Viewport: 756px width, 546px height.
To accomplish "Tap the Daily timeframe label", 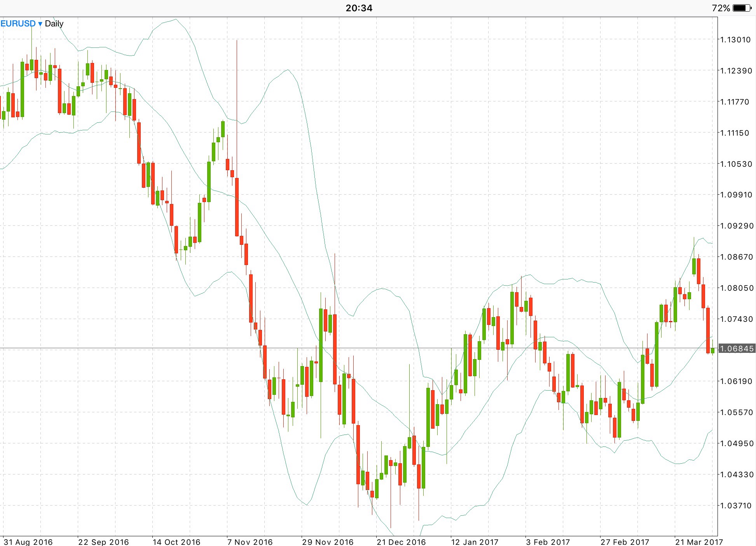I will (x=54, y=24).
